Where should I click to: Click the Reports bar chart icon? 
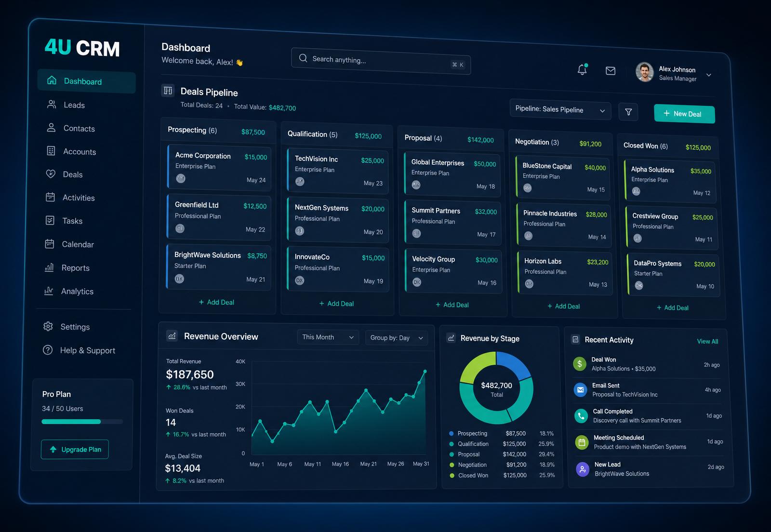[x=49, y=267]
